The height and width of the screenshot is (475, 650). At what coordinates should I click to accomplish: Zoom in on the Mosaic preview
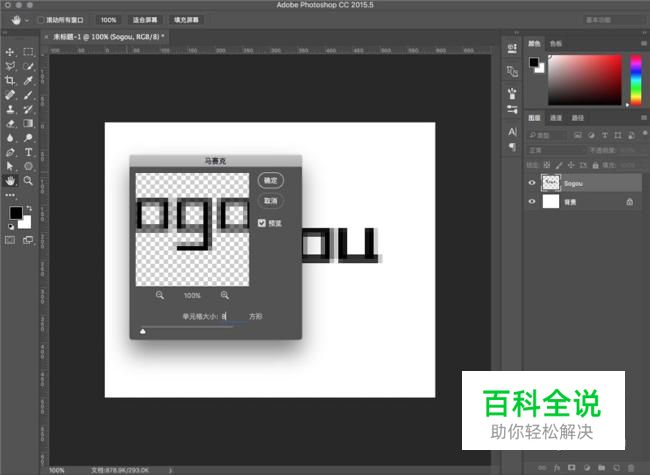[225, 295]
